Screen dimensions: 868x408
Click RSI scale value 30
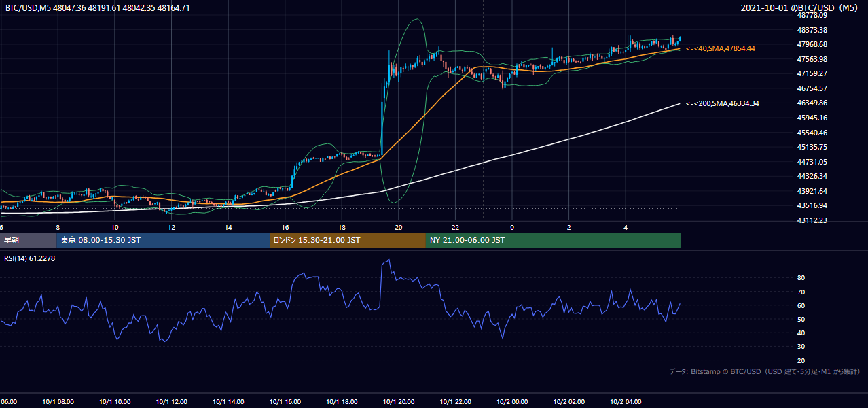coord(801,347)
